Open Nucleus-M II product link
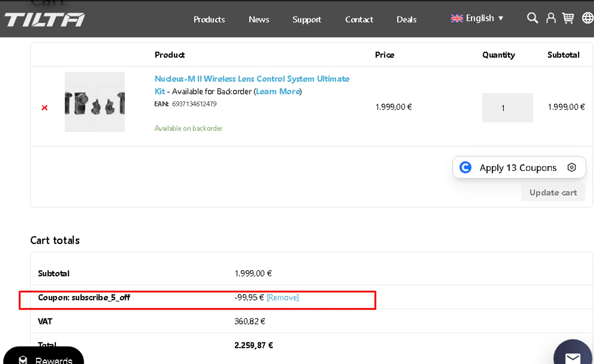The height and width of the screenshot is (364, 594). click(252, 85)
